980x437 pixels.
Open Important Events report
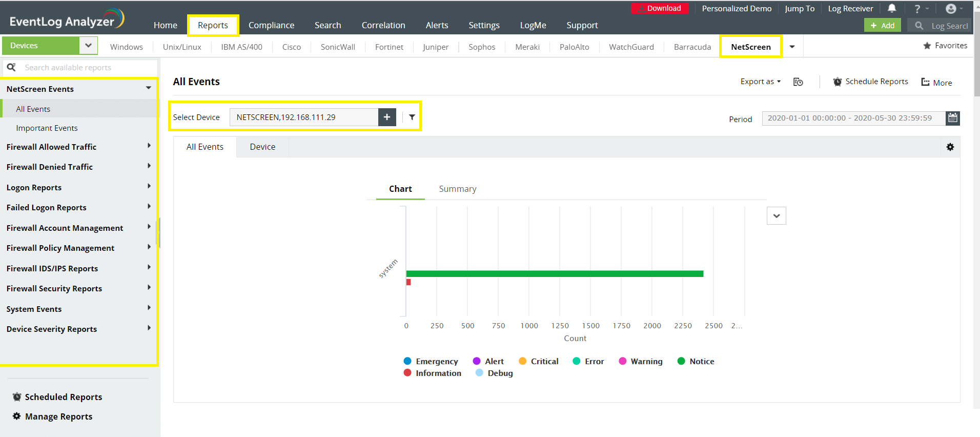(47, 128)
